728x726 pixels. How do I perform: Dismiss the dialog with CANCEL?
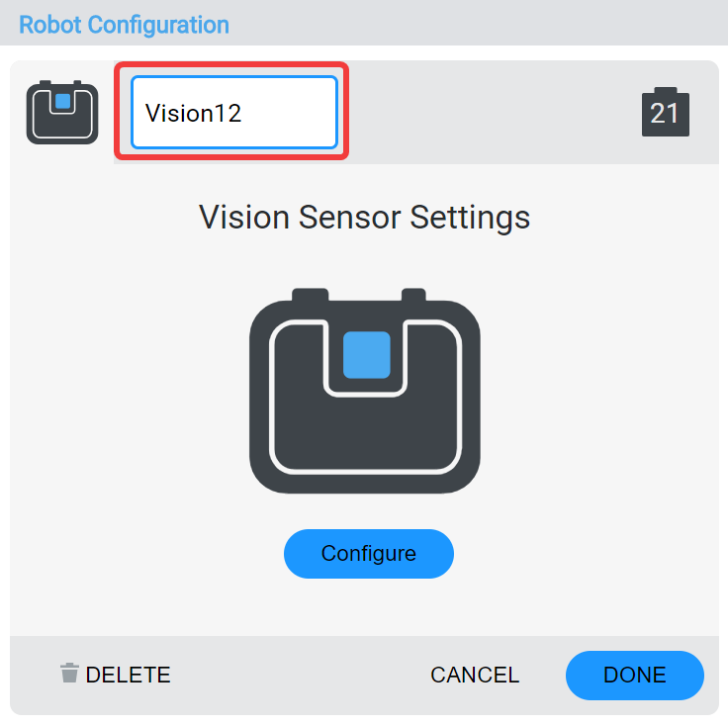tap(475, 675)
